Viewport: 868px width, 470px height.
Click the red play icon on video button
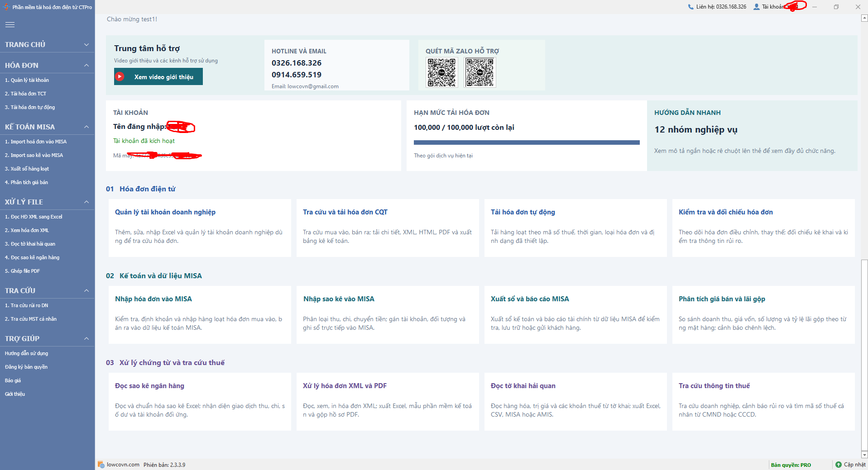120,76
